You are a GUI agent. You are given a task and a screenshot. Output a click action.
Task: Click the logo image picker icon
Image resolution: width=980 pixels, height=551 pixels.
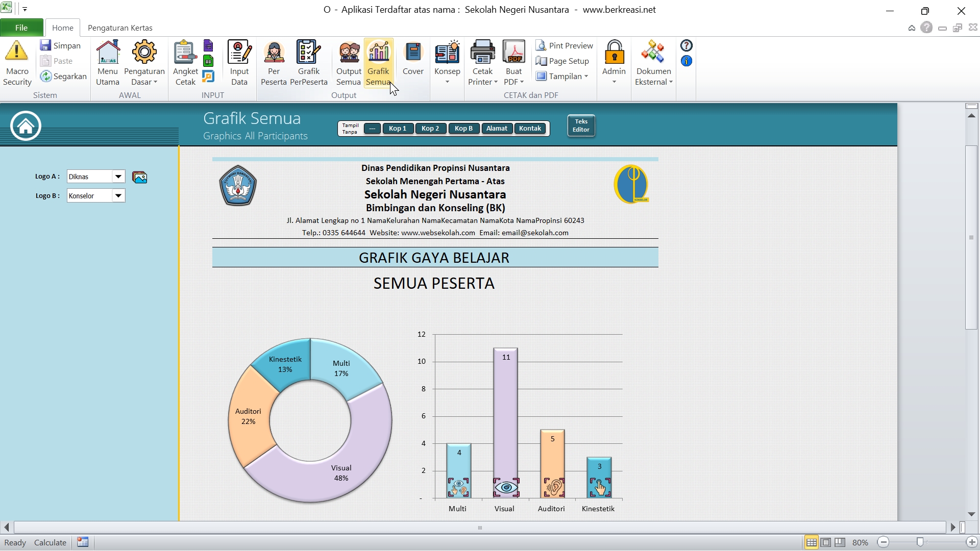tap(139, 177)
